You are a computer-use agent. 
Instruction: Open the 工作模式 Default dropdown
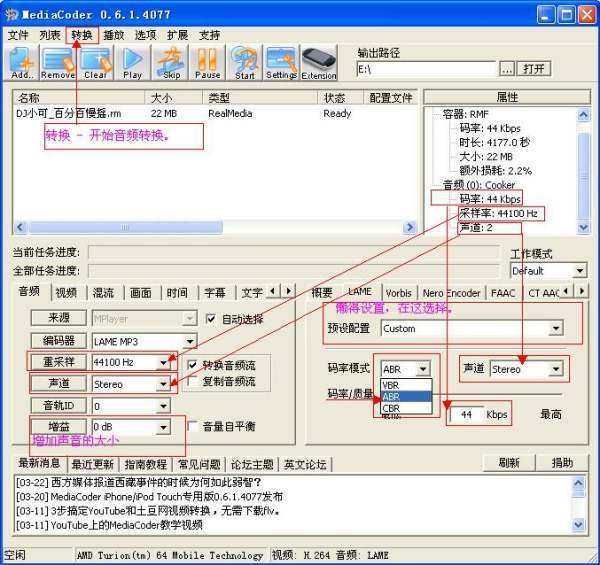(x=580, y=271)
